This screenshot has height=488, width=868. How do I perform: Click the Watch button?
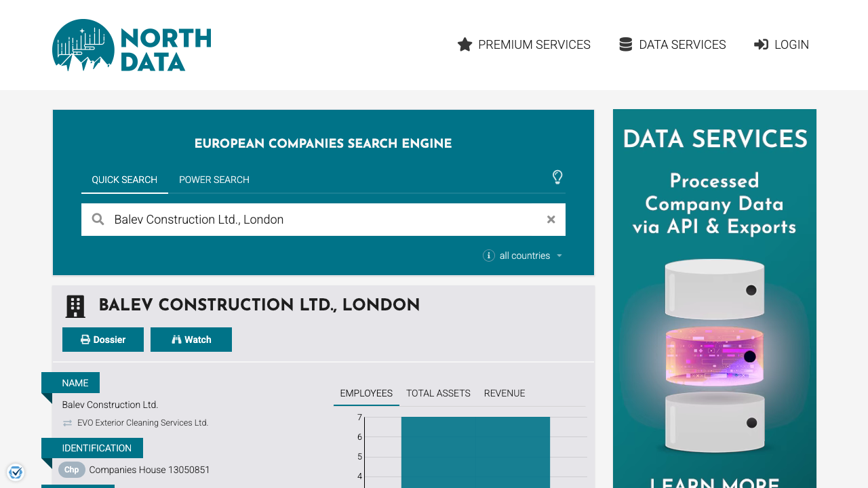191,339
